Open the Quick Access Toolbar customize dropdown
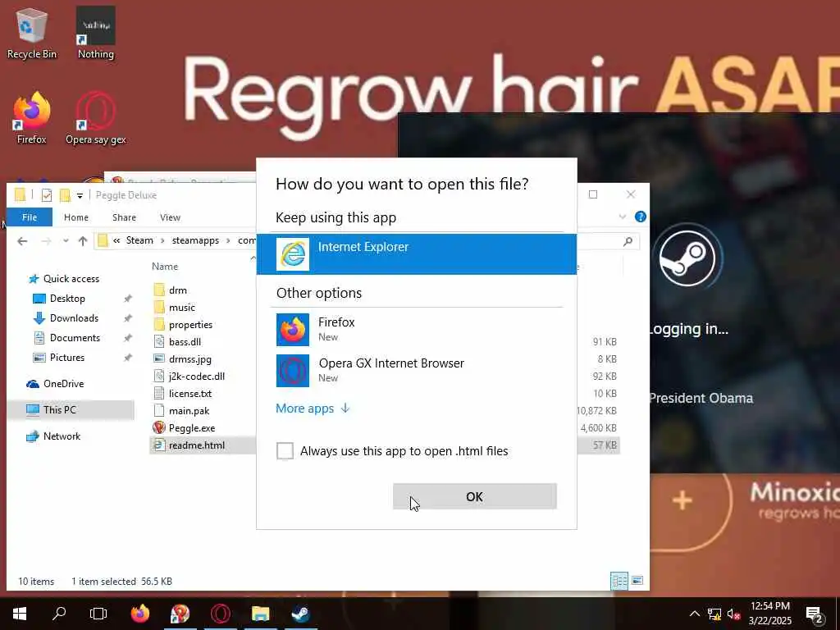Image resolution: width=840 pixels, height=630 pixels. 80,195
